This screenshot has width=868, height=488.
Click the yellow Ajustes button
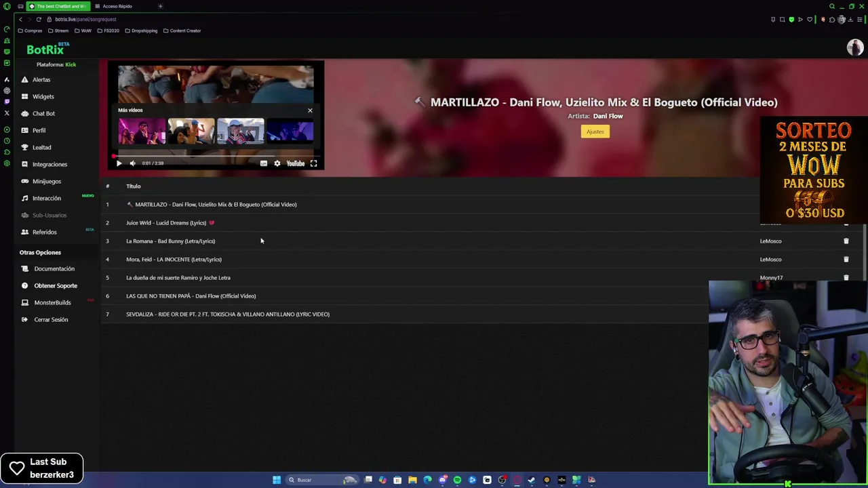click(595, 131)
